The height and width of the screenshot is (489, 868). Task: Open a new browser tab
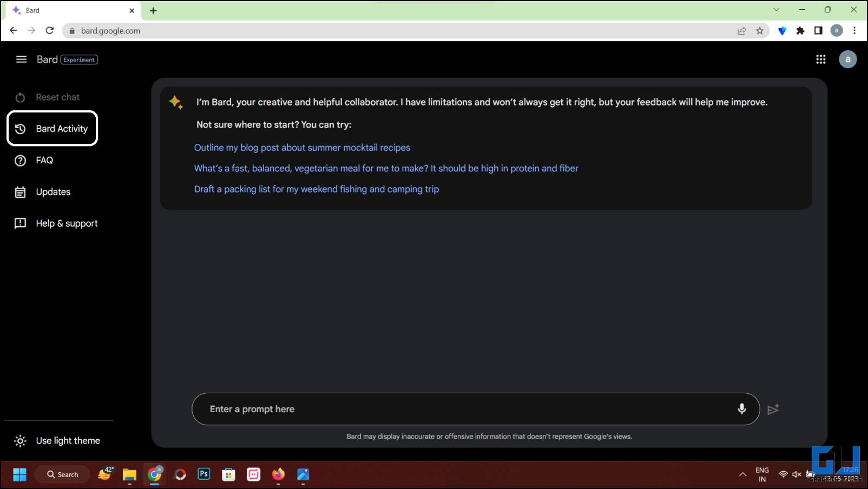(x=153, y=10)
